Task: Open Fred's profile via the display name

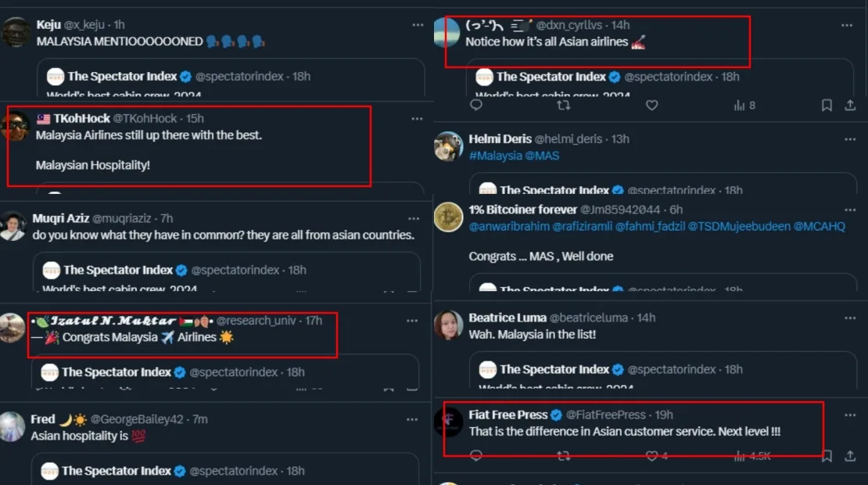Action: [43, 419]
